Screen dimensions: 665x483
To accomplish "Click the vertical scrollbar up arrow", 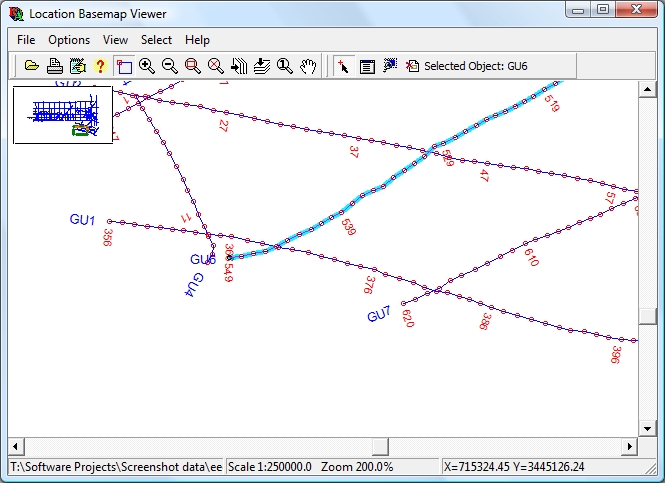I will pyautogui.click(x=647, y=89).
